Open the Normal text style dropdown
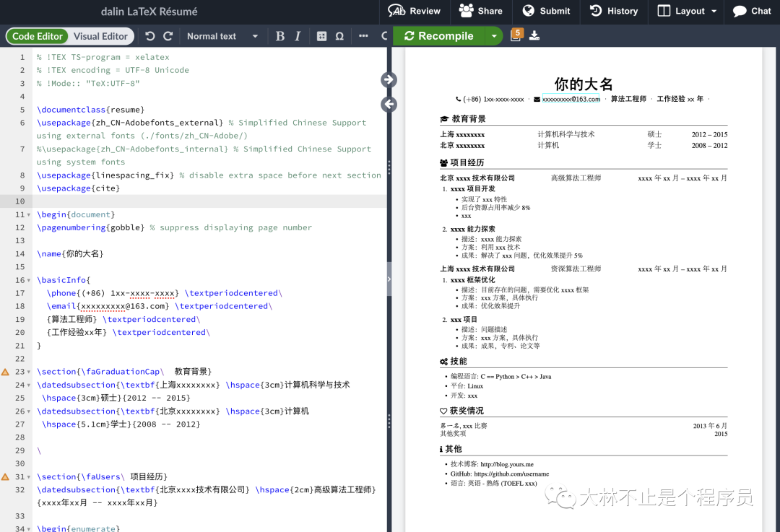The image size is (780, 532). [x=222, y=36]
